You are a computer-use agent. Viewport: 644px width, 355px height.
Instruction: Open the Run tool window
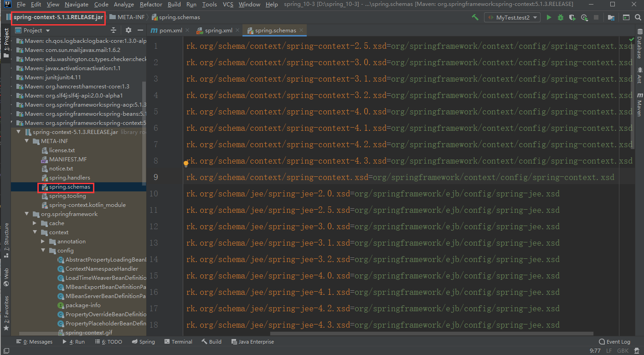(73, 342)
